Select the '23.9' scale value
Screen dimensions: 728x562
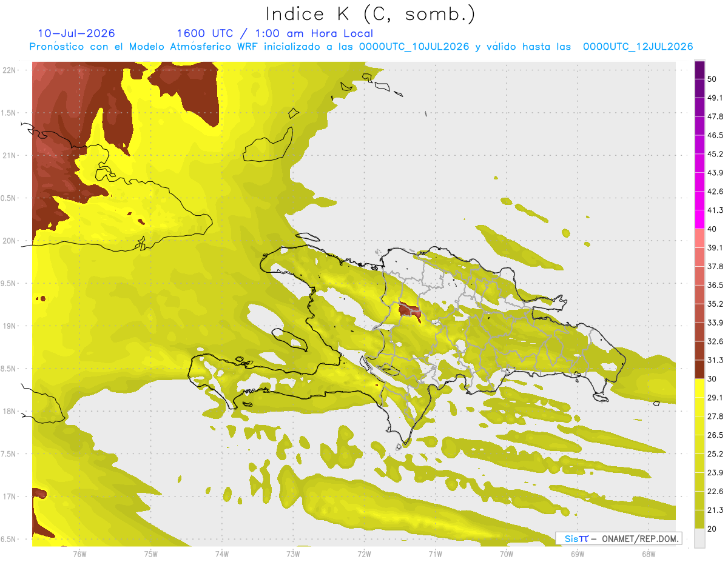click(715, 472)
